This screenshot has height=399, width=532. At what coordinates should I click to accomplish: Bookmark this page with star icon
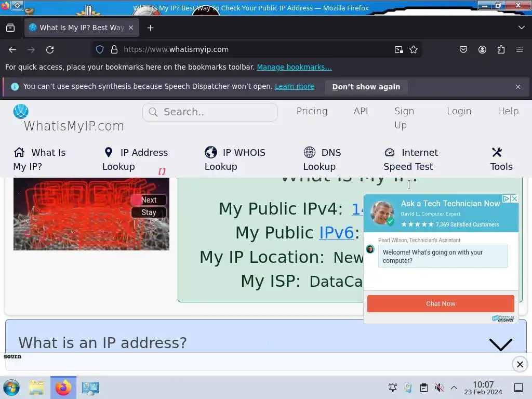[414, 50]
